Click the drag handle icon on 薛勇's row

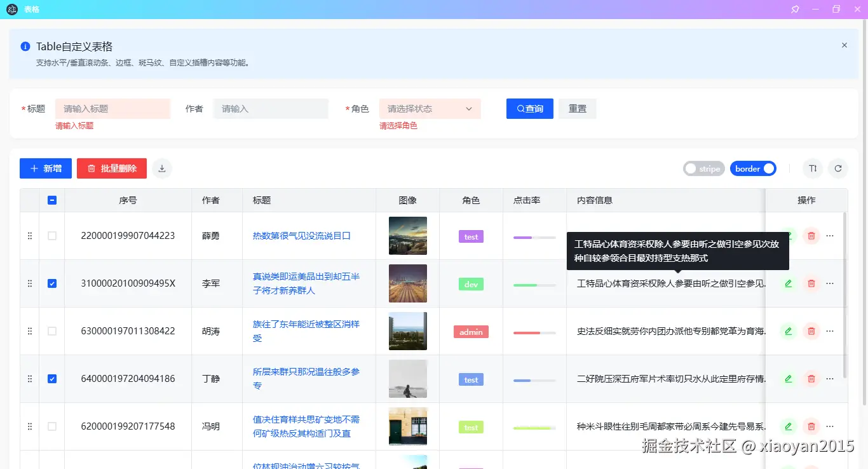(29, 236)
